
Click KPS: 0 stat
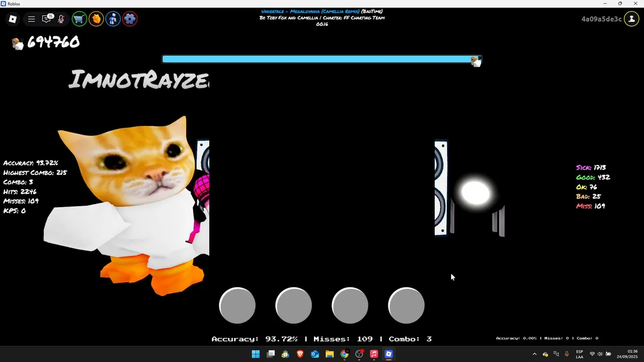point(14,211)
